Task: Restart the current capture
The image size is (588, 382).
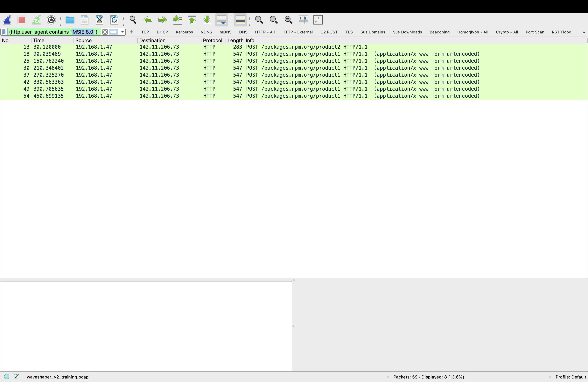Action: 36,20
